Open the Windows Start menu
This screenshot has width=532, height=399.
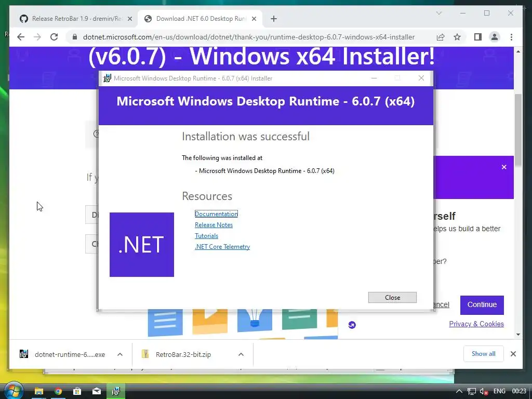[x=13, y=391]
